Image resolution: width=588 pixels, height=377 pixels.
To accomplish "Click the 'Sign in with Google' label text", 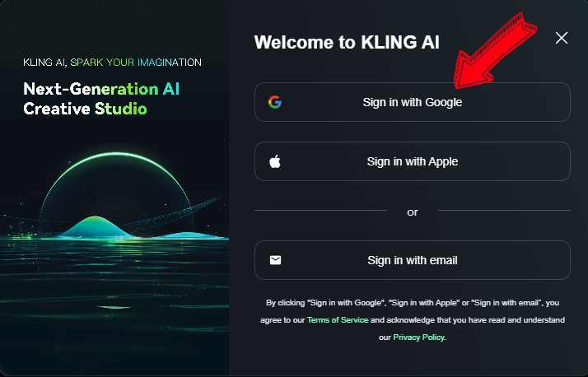I will coord(413,102).
